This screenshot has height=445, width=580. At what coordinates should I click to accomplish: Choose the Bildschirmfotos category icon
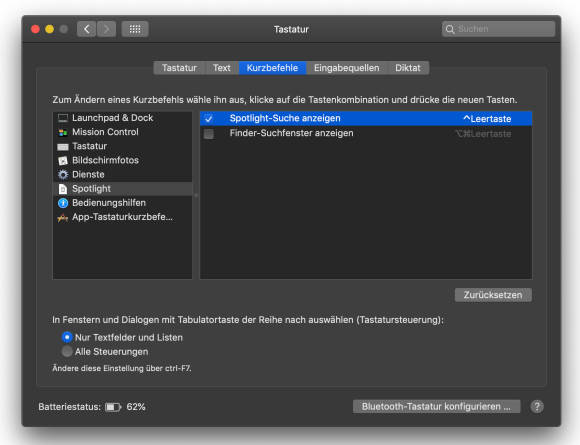pos(63,161)
